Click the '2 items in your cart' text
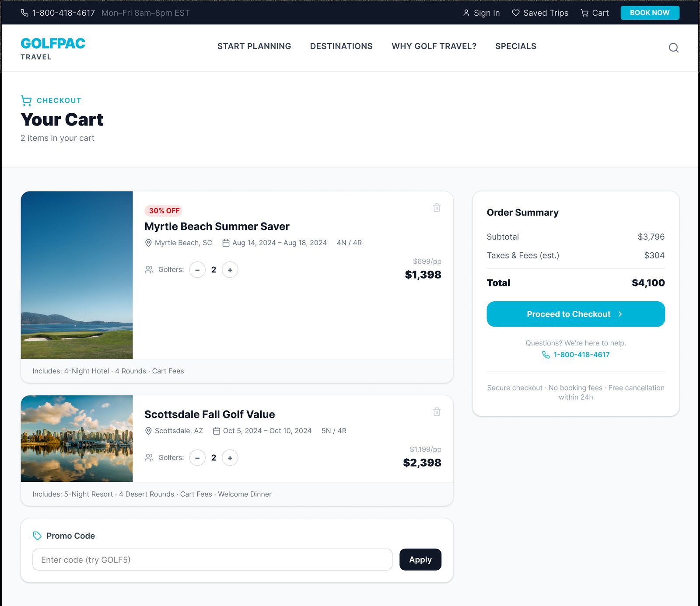 [57, 138]
